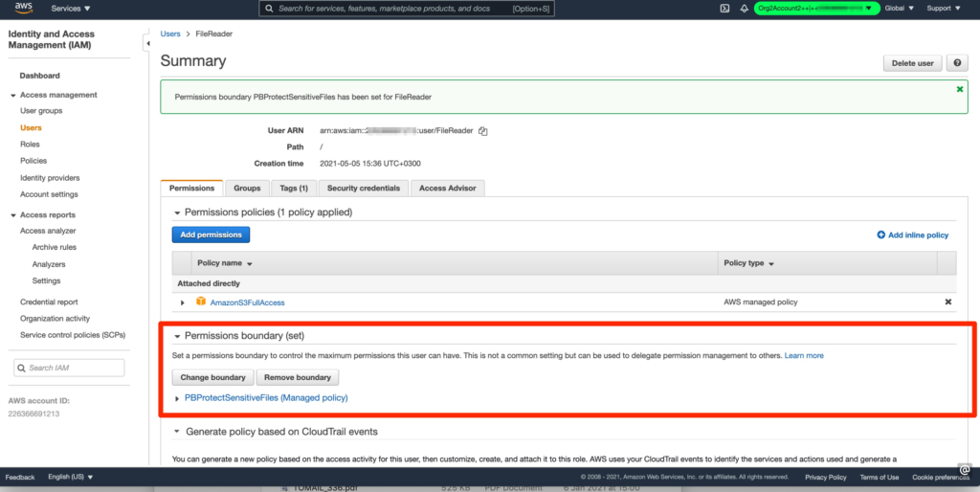The width and height of the screenshot is (980, 492).
Task: Open the Credential report page
Action: click(50, 302)
